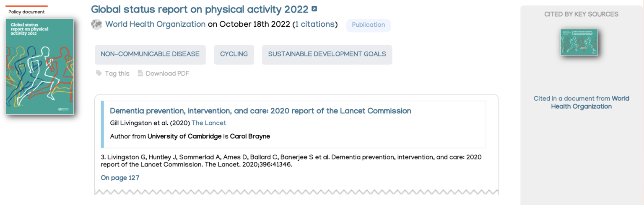
Task: Click the globe icon before World Health Organization
Action: pyautogui.click(x=96, y=25)
